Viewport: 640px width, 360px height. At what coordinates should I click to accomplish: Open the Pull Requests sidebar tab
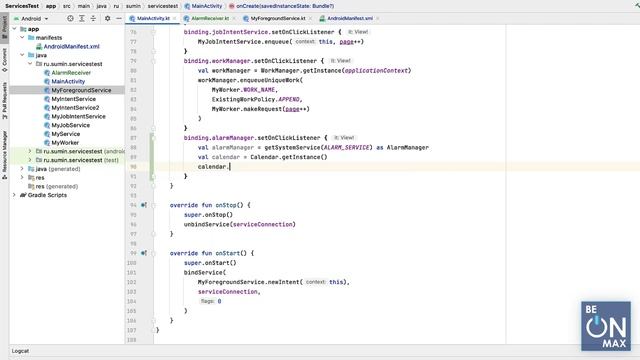[4, 100]
